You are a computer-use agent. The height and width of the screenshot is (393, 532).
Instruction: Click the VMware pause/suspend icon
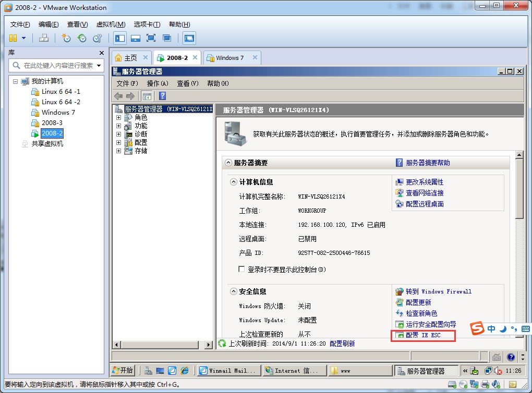coord(13,38)
